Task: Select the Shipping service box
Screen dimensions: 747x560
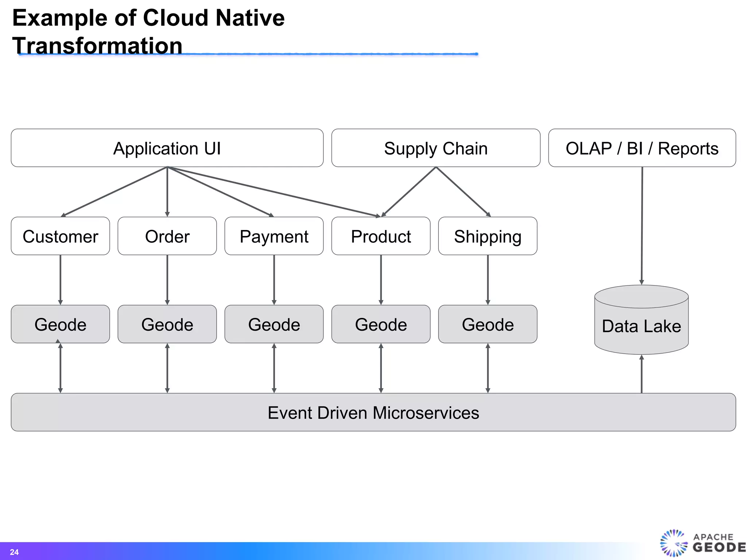Action: (x=487, y=236)
